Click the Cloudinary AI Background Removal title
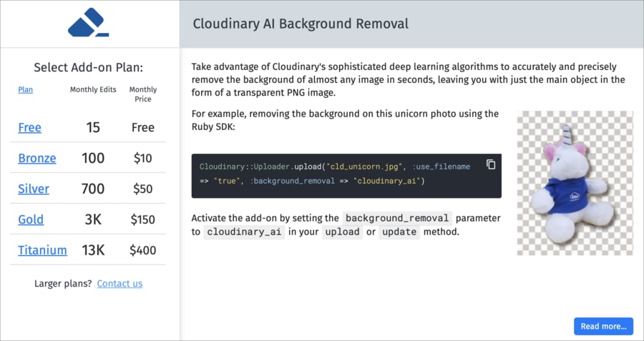Screen dimensions: 644x341 pyautogui.click(x=301, y=24)
